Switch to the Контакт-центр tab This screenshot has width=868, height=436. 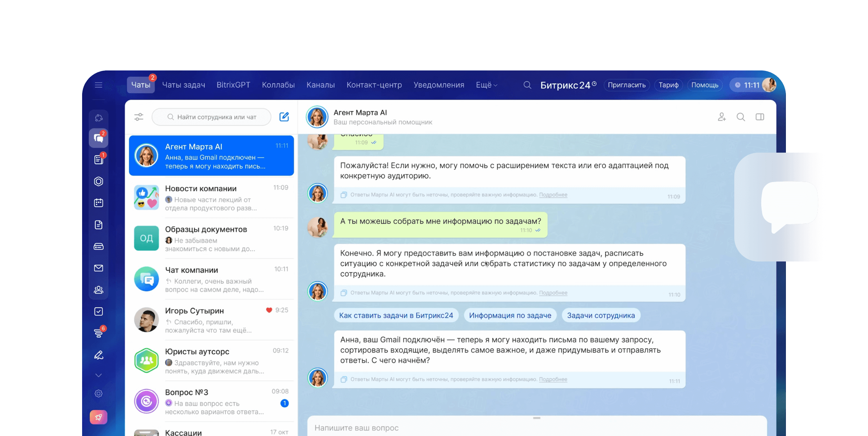pyautogui.click(x=374, y=85)
